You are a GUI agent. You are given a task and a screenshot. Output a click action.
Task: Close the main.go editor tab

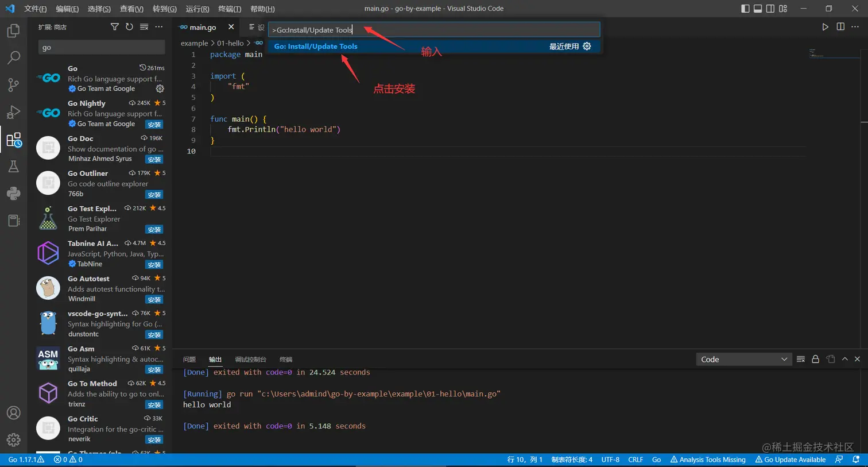pos(231,27)
